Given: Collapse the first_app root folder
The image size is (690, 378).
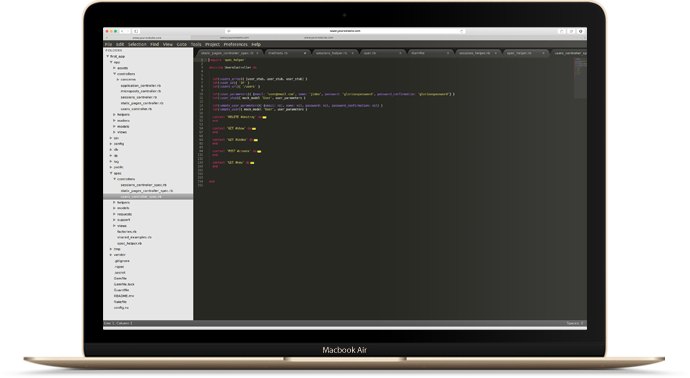Looking at the screenshot, I should (107, 56).
